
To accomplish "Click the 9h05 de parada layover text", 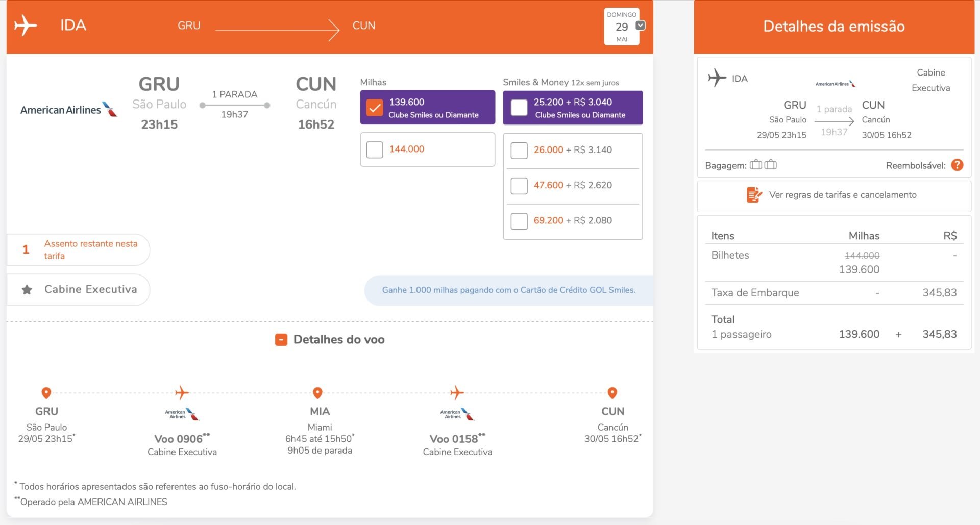I will (320, 451).
